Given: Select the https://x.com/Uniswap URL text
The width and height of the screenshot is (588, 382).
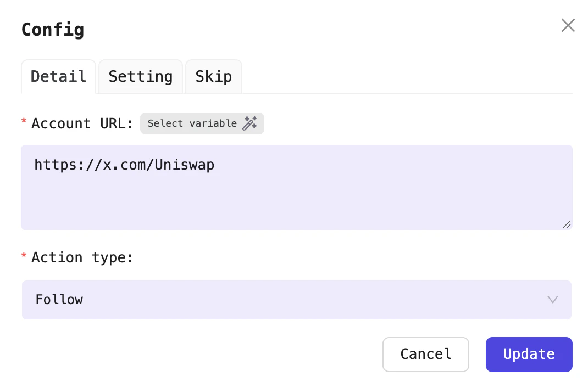Looking at the screenshot, I should click(124, 165).
